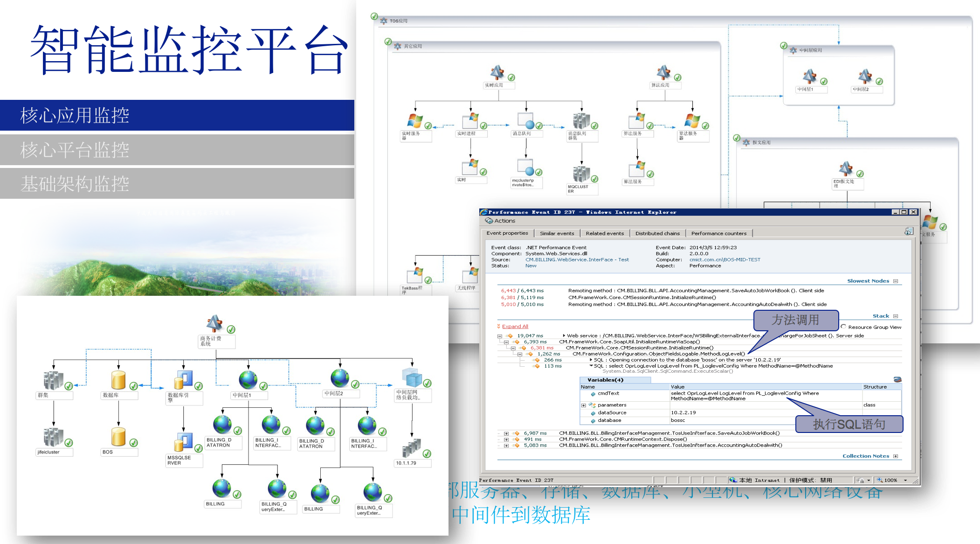Viewport: 980px width, 544px height.
Task: Click the MSSQLSERVER engine icon
Action: (183, 442)
